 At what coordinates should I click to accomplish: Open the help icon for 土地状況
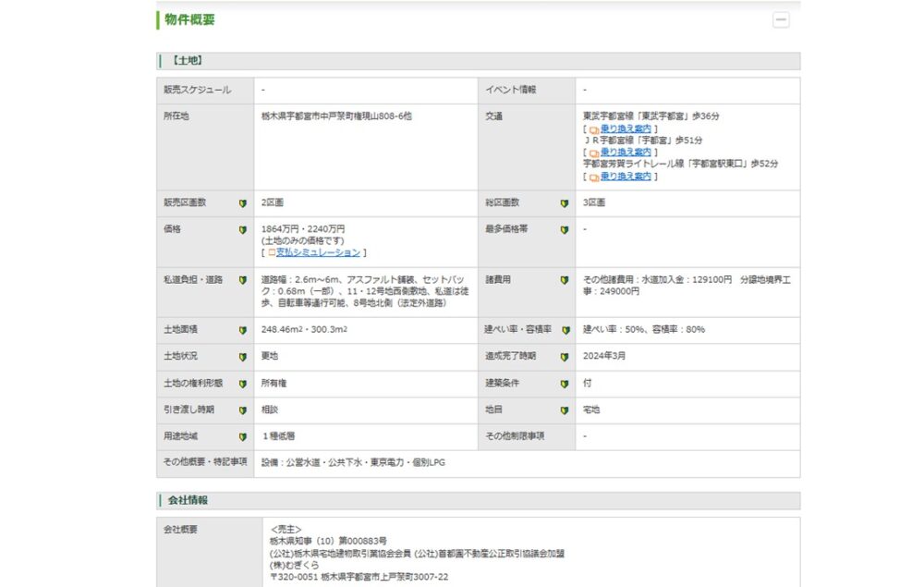243,357
